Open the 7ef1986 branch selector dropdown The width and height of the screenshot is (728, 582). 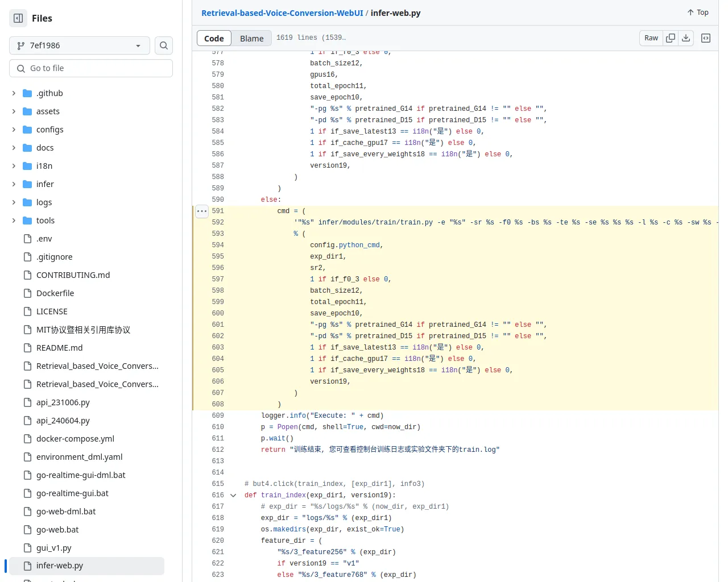pyautogui.click(x=80, y=45)
